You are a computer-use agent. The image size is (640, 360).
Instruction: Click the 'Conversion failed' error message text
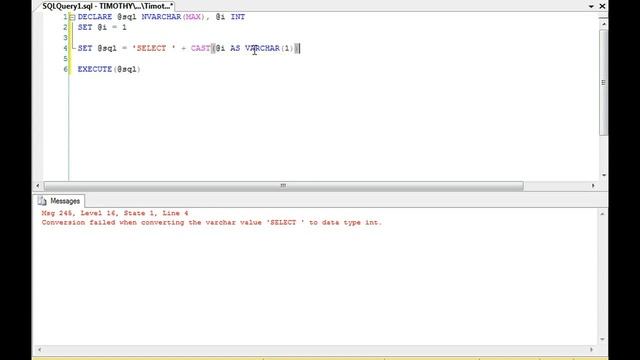click(211, 222)
